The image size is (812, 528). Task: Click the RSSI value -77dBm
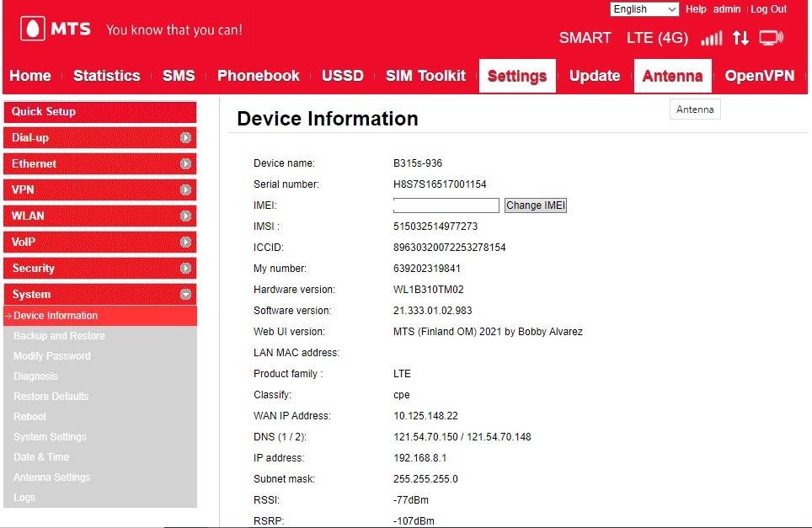point(411,500)
